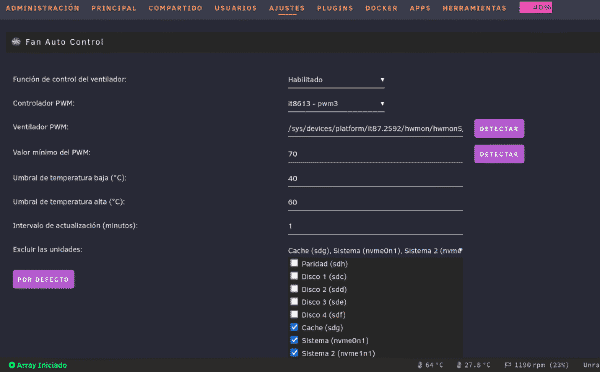Go to the Apps tab

[x=420, y=8]
